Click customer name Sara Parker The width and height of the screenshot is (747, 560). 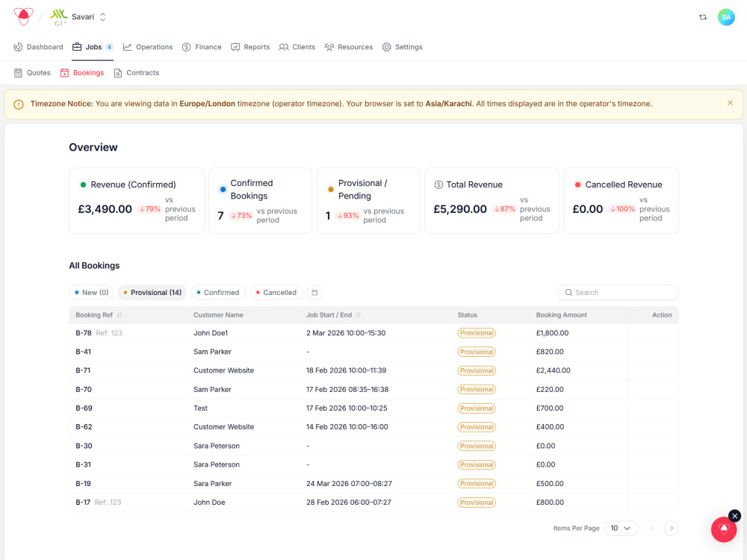click(212, 483)
